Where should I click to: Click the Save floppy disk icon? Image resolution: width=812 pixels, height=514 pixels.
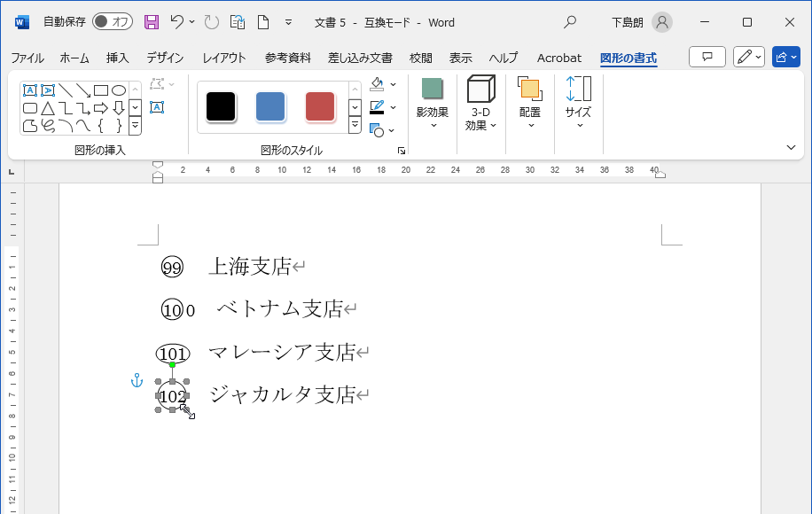coord(152,22)
